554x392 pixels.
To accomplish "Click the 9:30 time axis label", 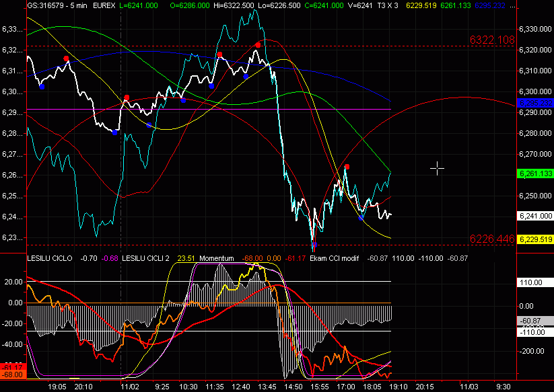I will point(503,387).
